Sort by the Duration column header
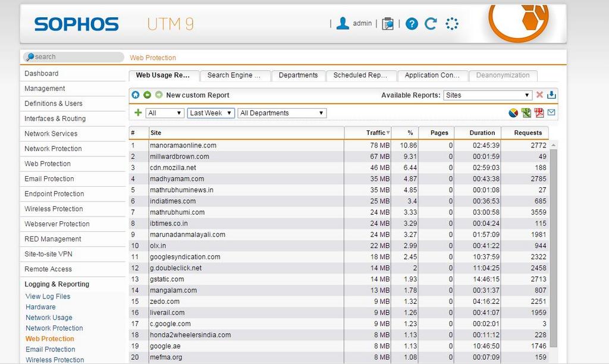 pyautogui.click(x=478, y=133)
